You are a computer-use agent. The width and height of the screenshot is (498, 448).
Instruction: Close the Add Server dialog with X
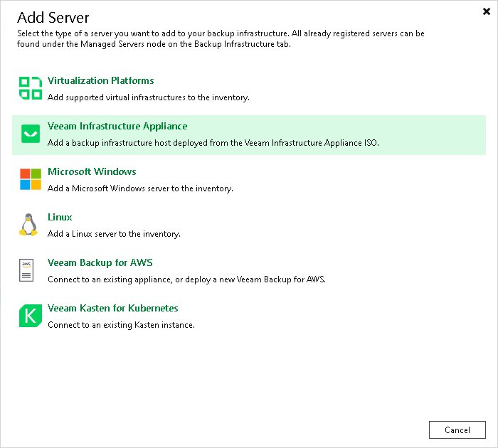click(486, 12)
